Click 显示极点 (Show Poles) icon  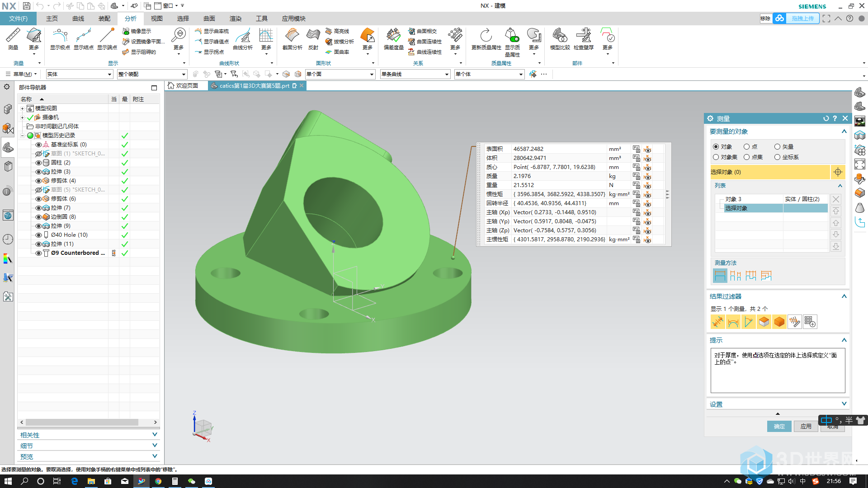coord(60,38)
